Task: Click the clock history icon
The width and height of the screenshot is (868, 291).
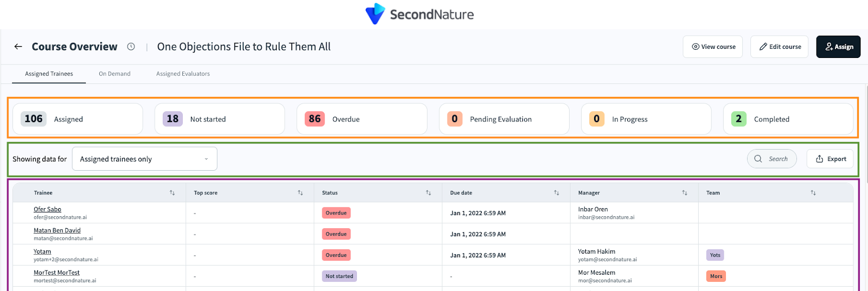Action: pos(131,47)
